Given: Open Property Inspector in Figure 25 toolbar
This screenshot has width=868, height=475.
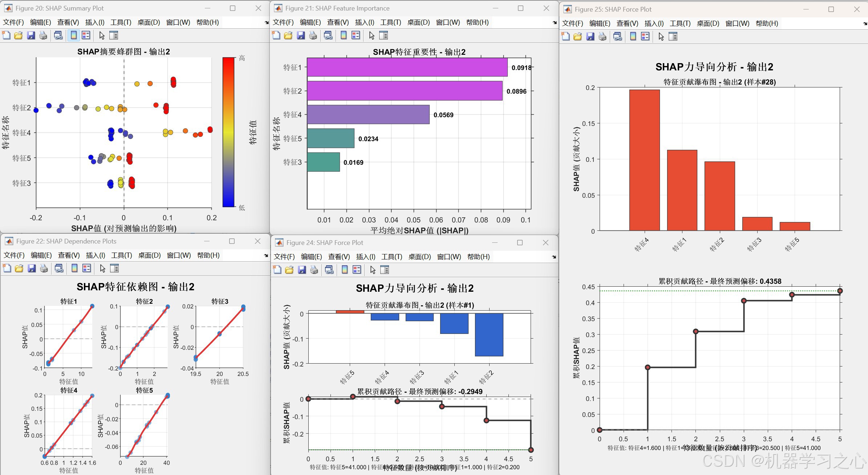Looking at the screenshot, I should pos(673,36).
